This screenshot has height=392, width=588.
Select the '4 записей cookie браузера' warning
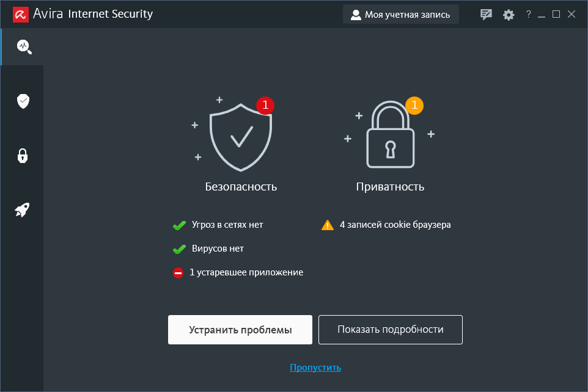pos(395,225)
